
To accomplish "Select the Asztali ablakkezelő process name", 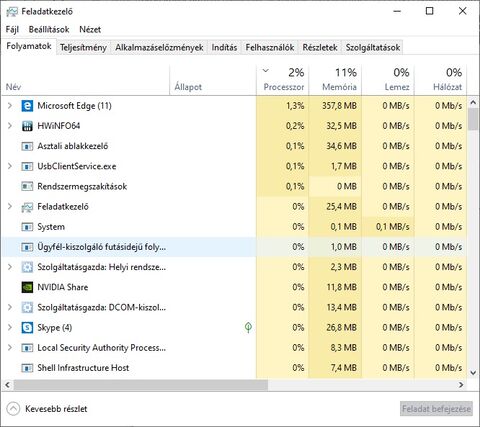I will tap(73, 146).
